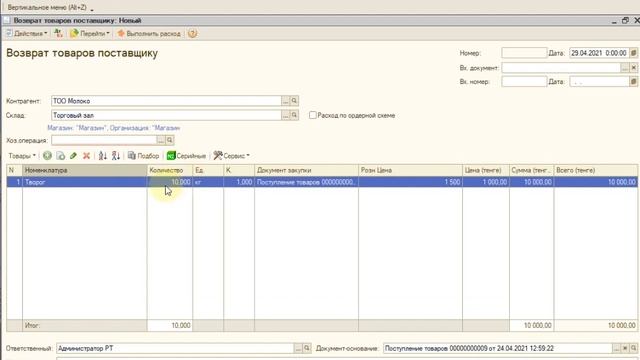Open the Контрагент record with magnifier
This screenshot has height=360, width=640.
[x=294, y=101]
